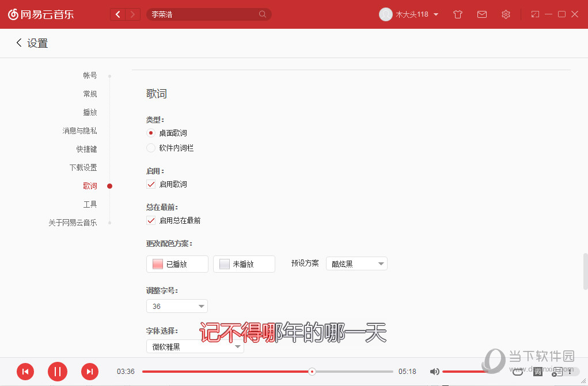This screenshot has height=386, width=588.
Task: Open the font size 36 dropdown
Action: click(177, 306)
